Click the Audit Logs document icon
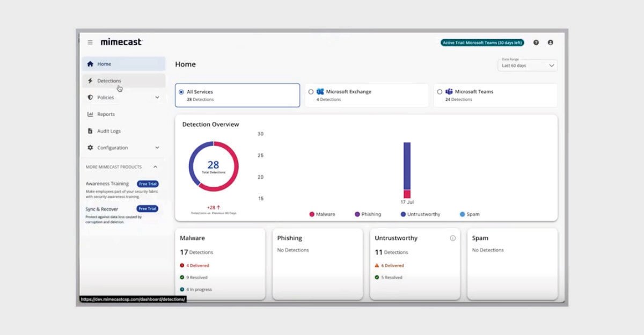This screenshot has height=335, width=644. coord(90,131)
